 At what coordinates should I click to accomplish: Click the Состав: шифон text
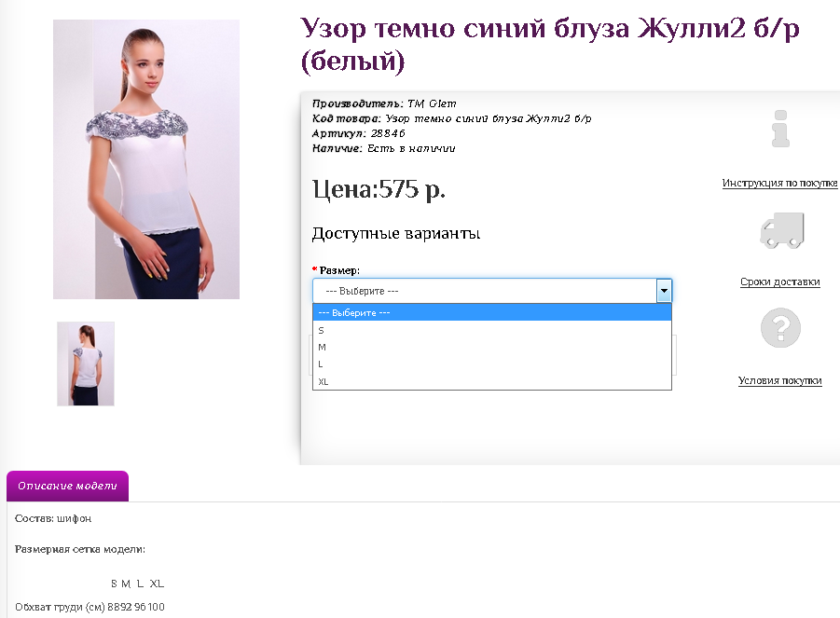pyautogui.click(x=53, y=518)
